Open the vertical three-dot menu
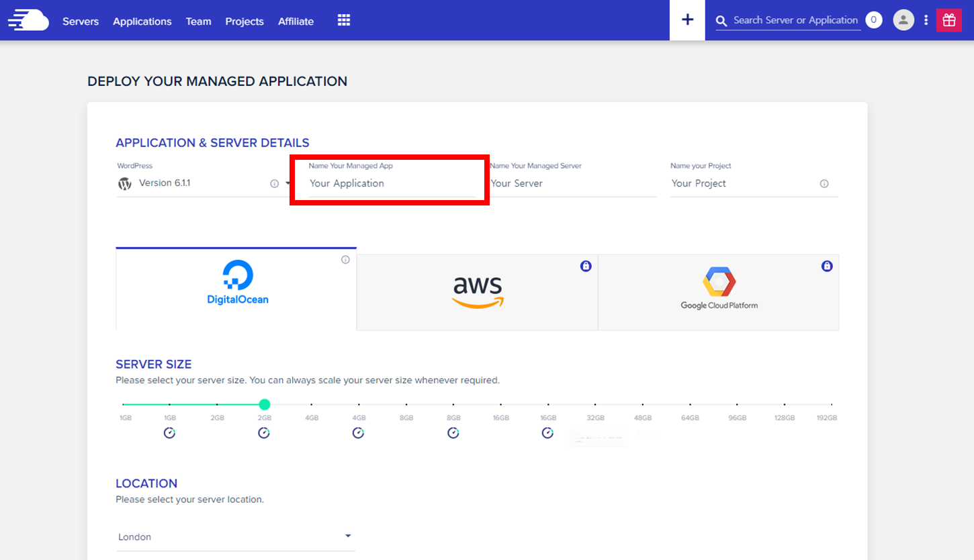The height and width of the screenshot is (560, 974). 926,20
